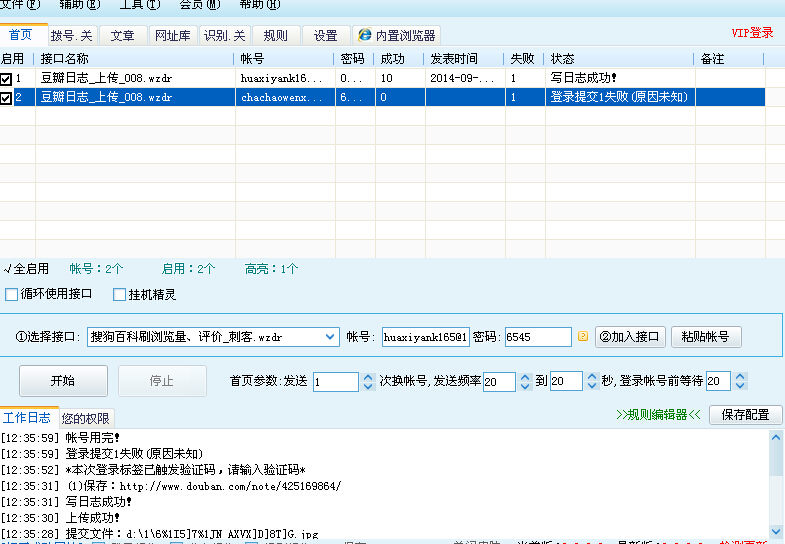Open the 设置 tab

325,36
